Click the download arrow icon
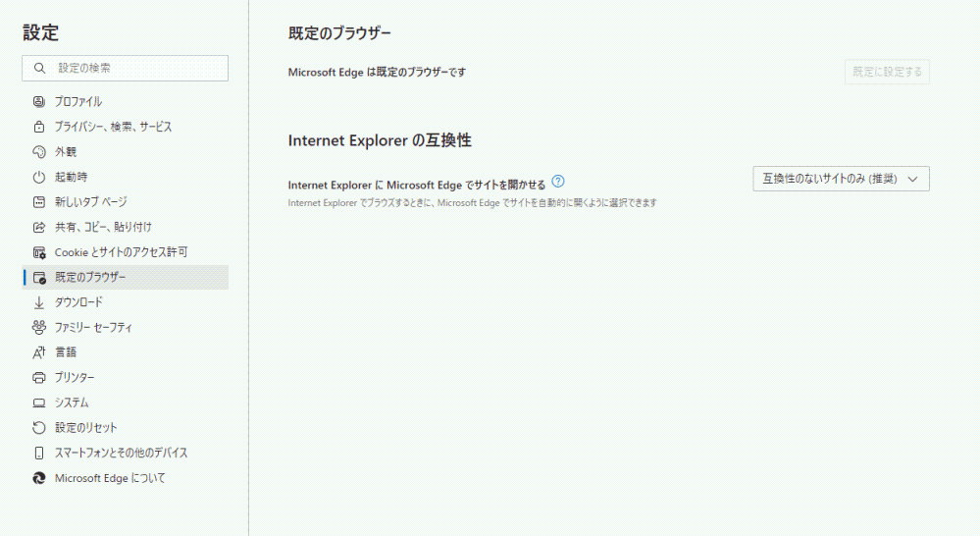This screenshot has width=980, height=536. click(39, 302)
